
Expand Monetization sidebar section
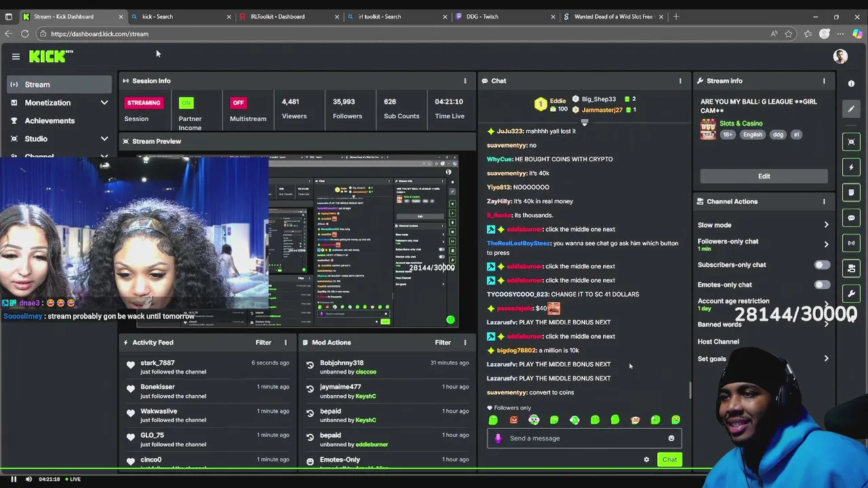click(104, 103)
